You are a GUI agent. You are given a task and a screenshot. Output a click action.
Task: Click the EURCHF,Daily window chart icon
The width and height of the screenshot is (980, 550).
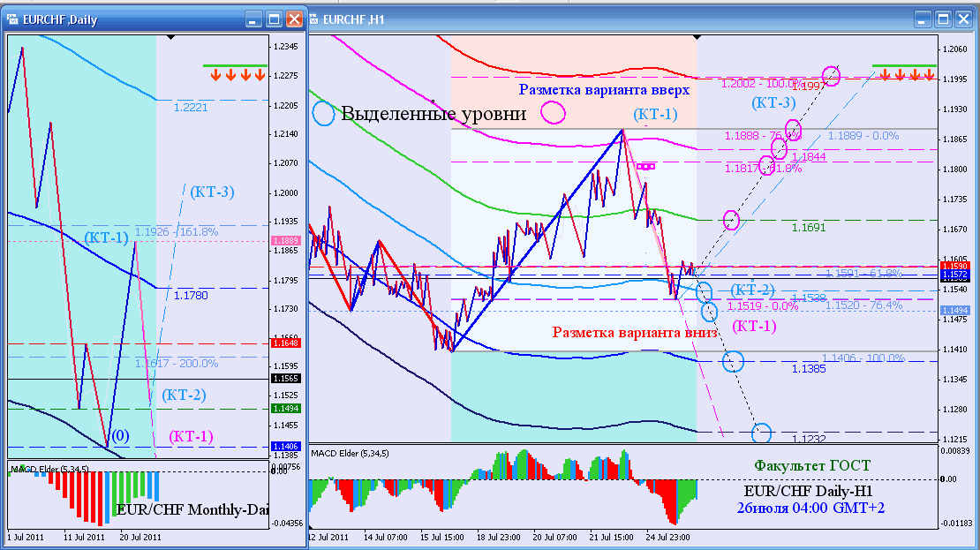click(x=12, y=19)
